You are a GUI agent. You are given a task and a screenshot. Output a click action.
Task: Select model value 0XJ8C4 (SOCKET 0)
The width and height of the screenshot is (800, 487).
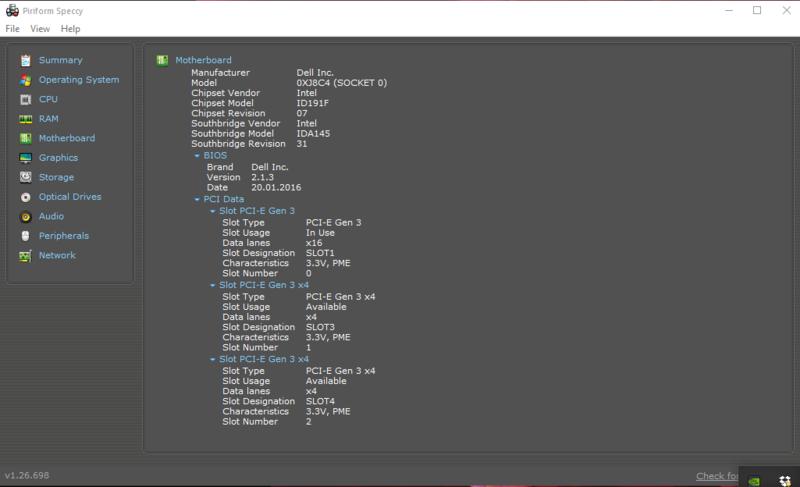[342, 83]
